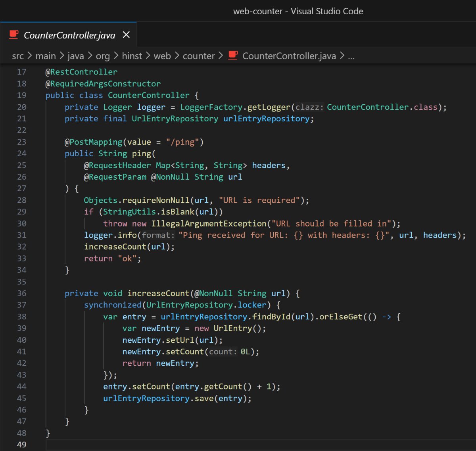Click the @RestController annotation
476x451 pixels.
pyautogui.click(x=81, y=72)
